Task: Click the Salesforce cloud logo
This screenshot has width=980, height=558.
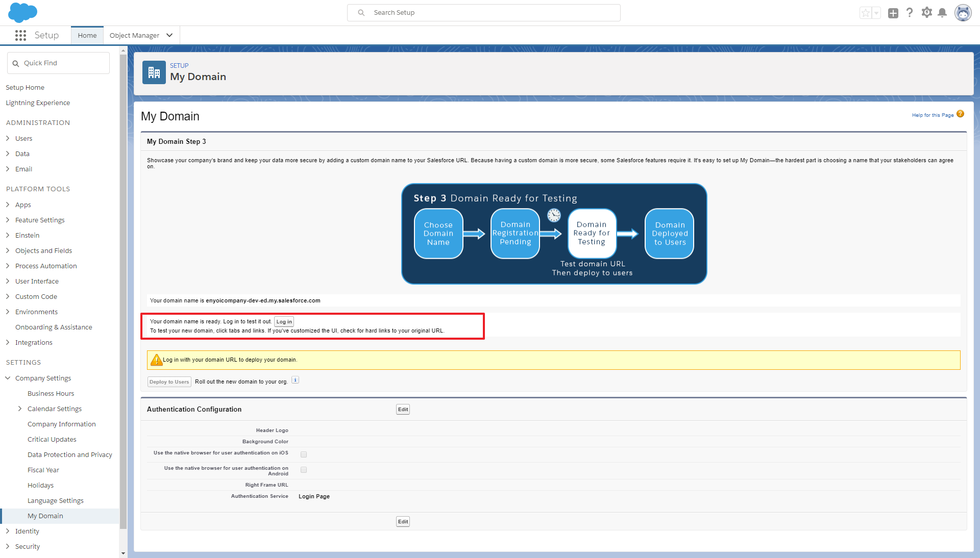Action: [x=22, y=13]
